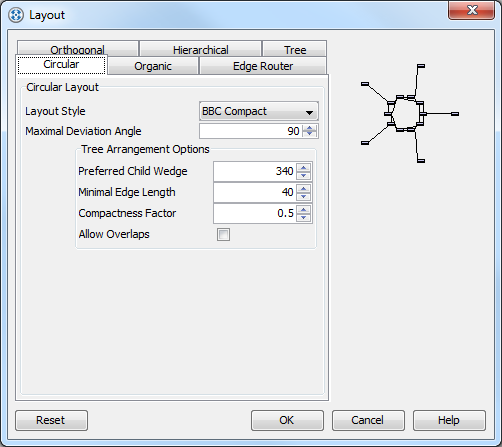Select the Circular tab
Viewport: 502px width, 447px height.
[x=62, y=64]
